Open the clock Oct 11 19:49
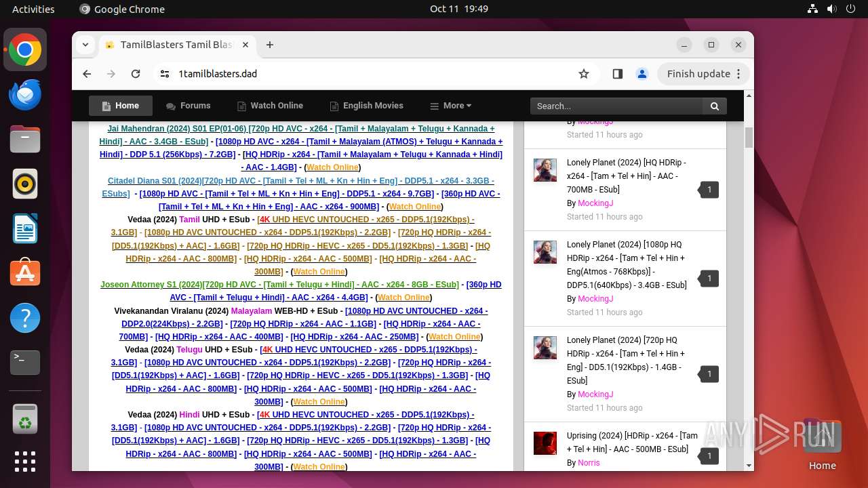 pyautogui.click(x=459, y=9)
